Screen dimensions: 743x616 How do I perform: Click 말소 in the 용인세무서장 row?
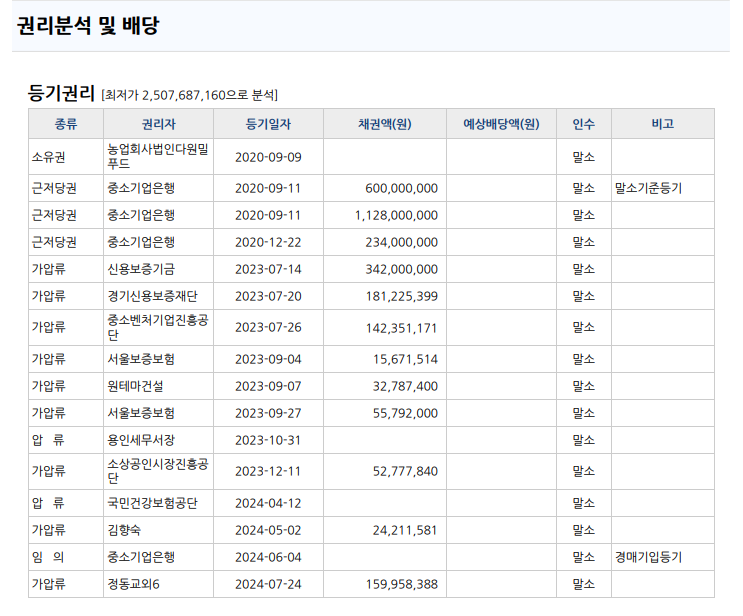pos(584,440)
